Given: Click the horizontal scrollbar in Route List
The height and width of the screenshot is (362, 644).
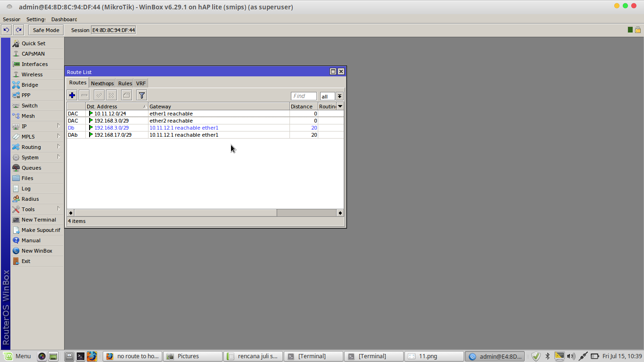Looking at the screenshot, I should [x=175, y=213].
